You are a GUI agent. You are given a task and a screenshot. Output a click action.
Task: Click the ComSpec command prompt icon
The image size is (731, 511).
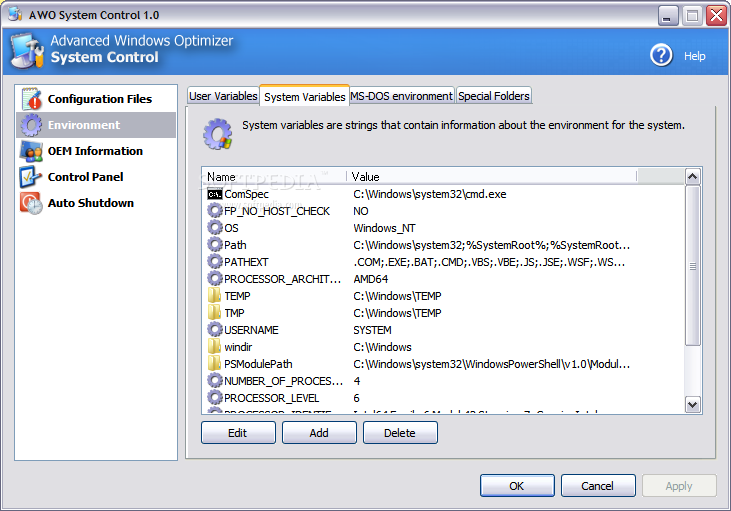(x=214, y=194)
